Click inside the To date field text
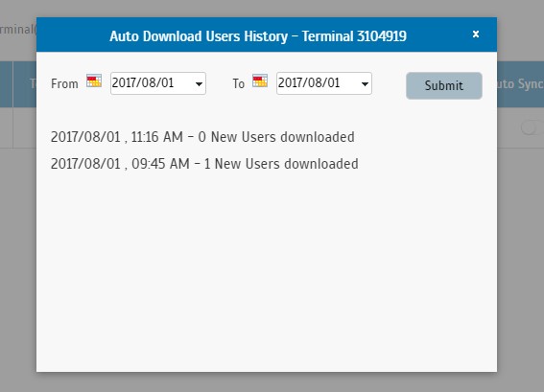This screenshot has height=392, width=544. (309, 82)
